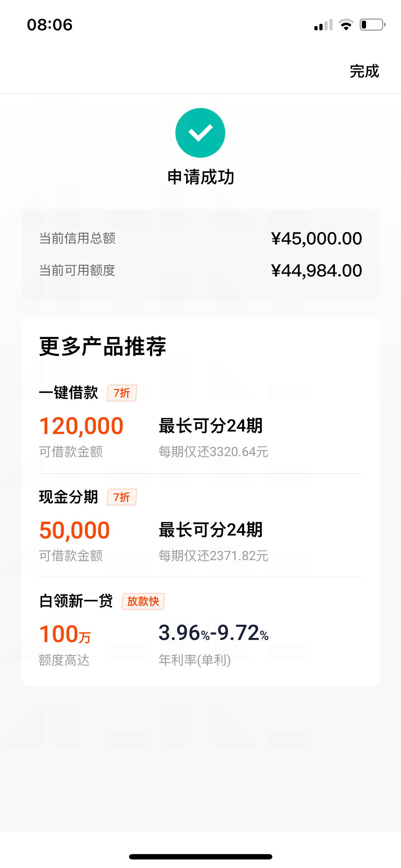Tap the 08:06 clock in status bar
The image size is (401, 868).
click(x=50, y=25)
